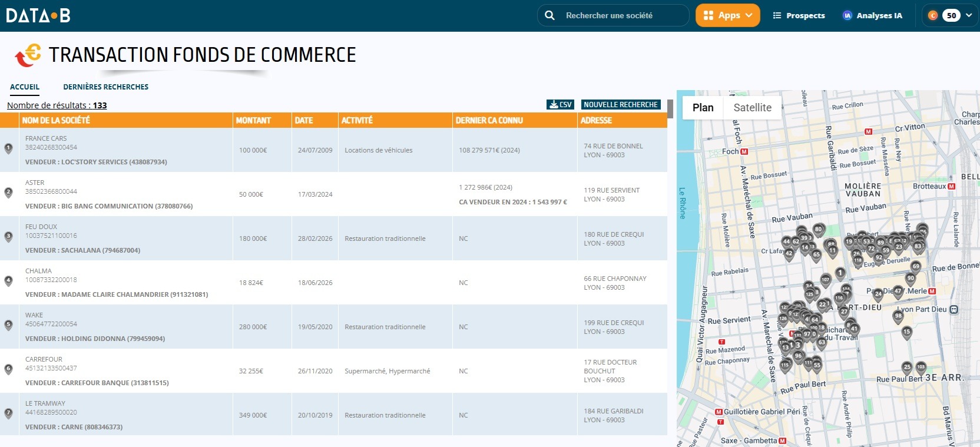
Task: Click map marker number 15
Action: (907, 332)
